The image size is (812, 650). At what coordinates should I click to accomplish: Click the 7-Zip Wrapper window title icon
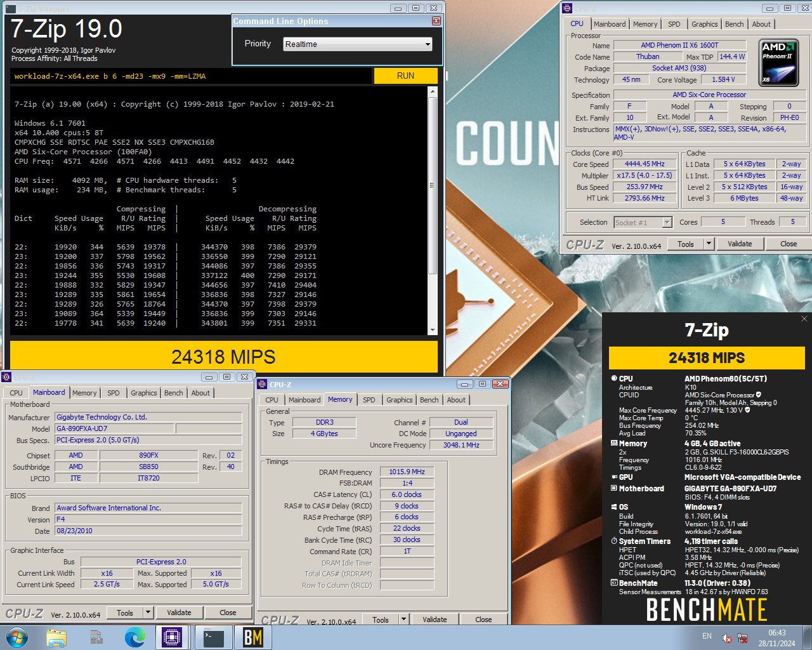click(10, 8)
